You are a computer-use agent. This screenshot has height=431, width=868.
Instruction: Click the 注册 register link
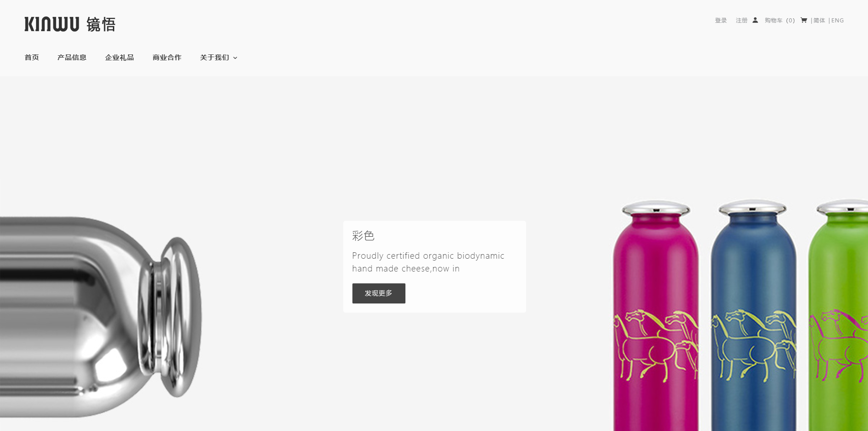tap(741, 21)
